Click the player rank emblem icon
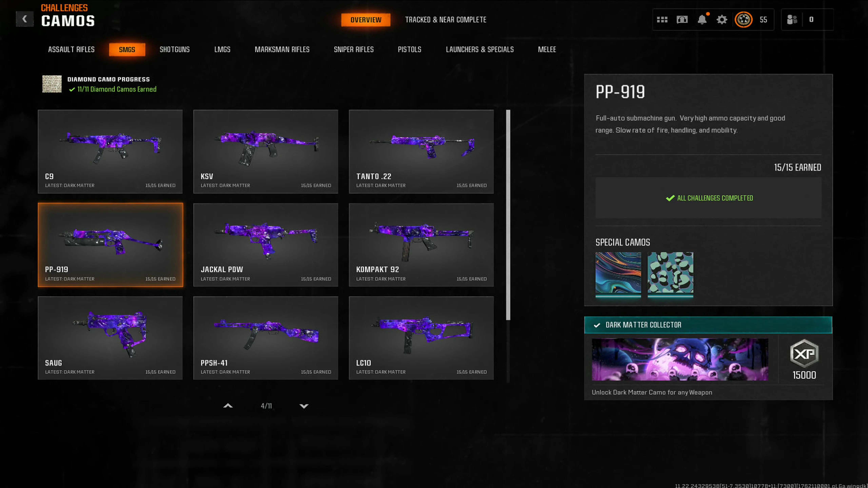 [743, 19]
